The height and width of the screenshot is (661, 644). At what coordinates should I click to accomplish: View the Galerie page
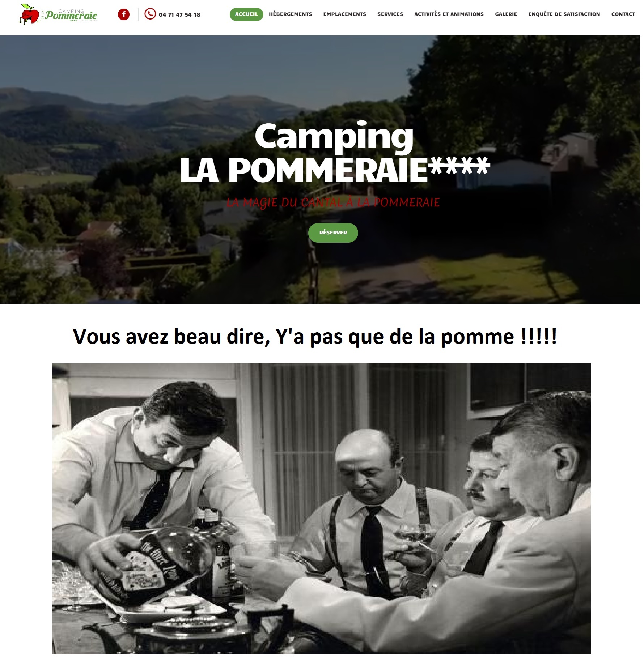point(506,14)
